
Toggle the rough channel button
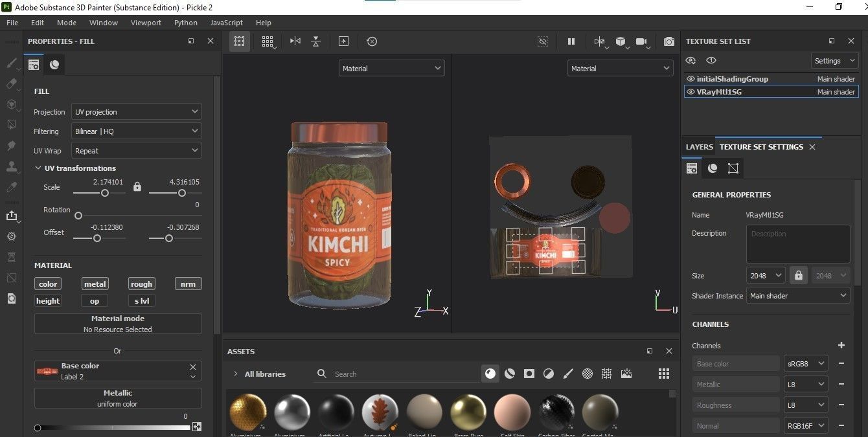coord(141,284)
